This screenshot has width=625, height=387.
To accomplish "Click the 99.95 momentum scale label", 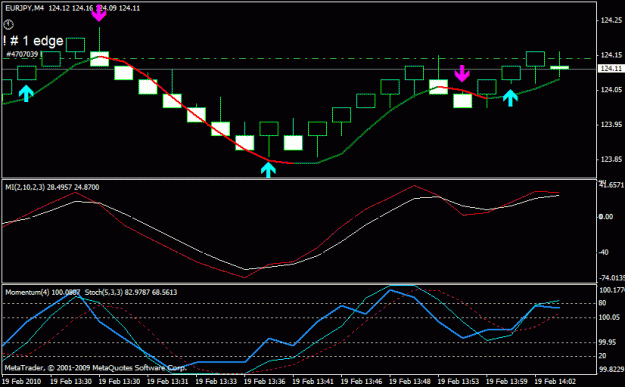I will point(608,342).
